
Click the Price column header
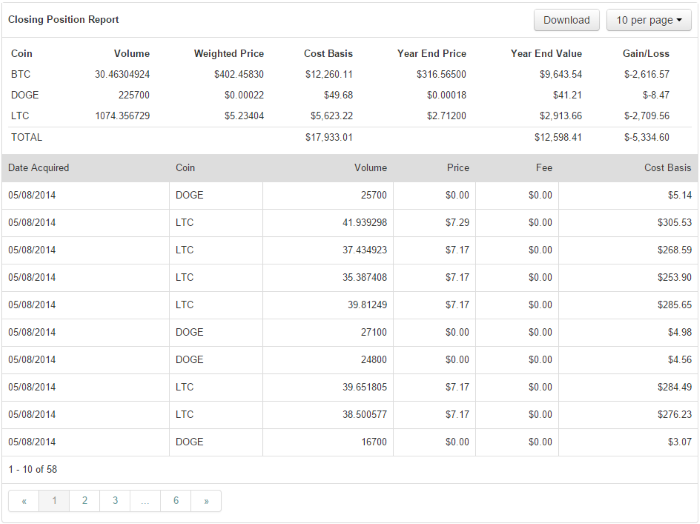point(458,168)
